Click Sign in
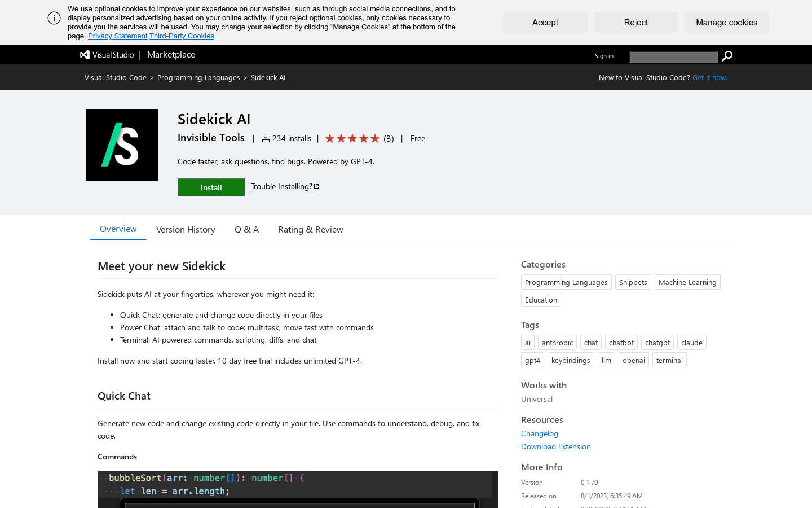 tap(604, 56)
